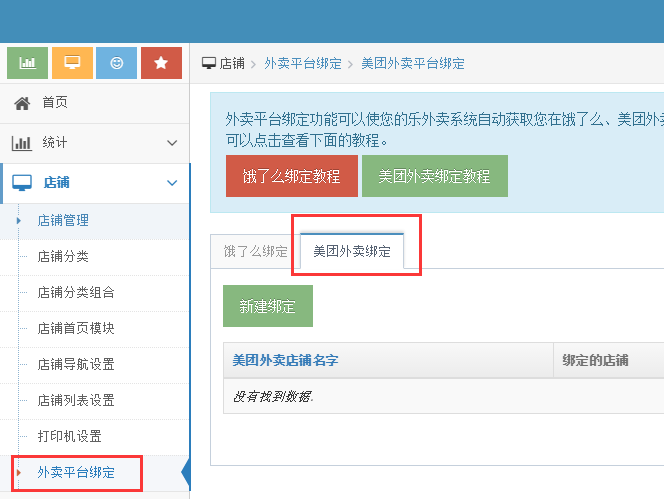Click the 外卖平台绑定 breadcrumb link

pyautogui.click(x=304, y=63)
